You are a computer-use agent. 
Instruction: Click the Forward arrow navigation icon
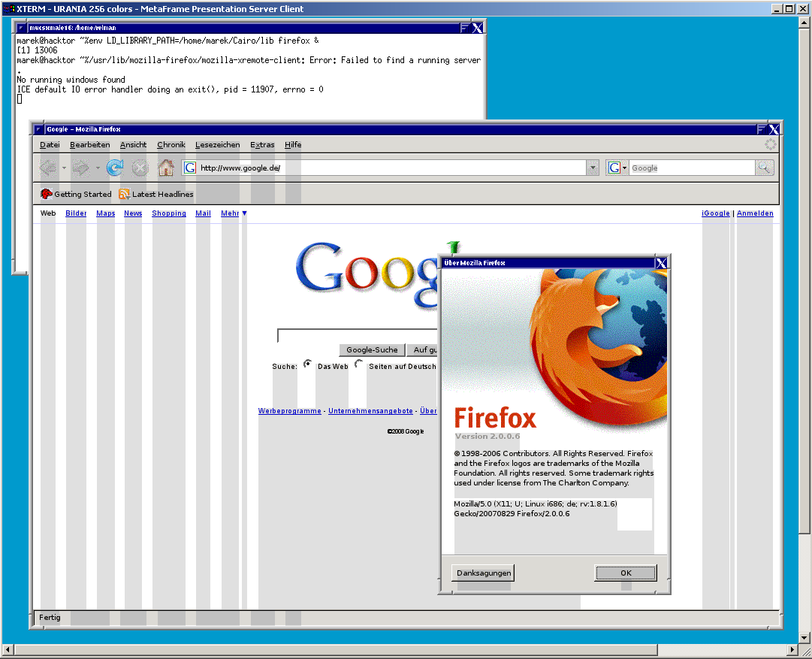pos(81,168)
